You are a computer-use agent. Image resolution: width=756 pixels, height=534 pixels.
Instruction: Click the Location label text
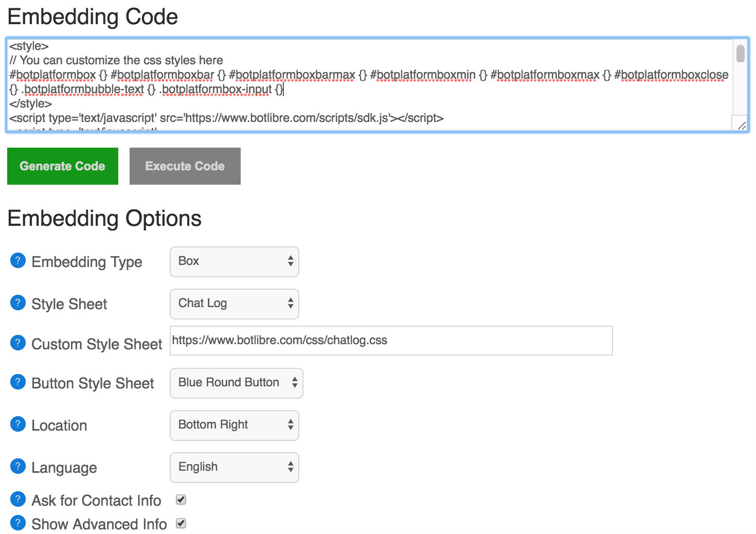pyautogui.click(x=59, y=425)
